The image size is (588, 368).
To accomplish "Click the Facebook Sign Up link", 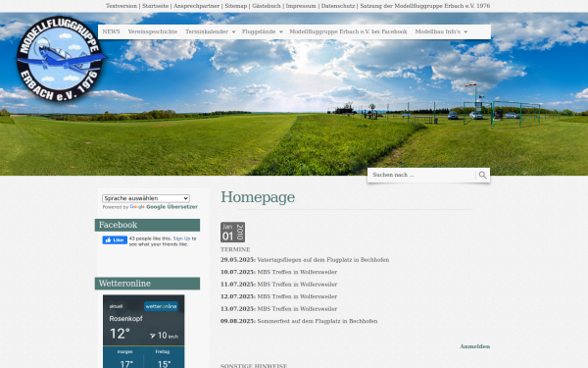I will (x=181, y=238).
